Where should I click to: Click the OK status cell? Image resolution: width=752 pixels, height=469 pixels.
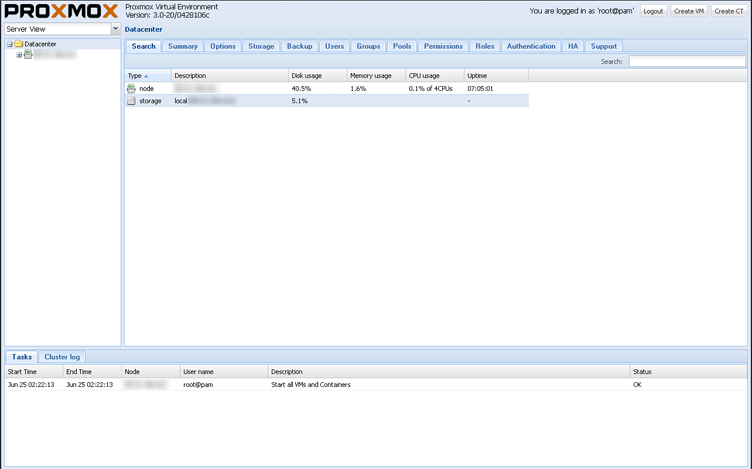[x=637, y=385]
